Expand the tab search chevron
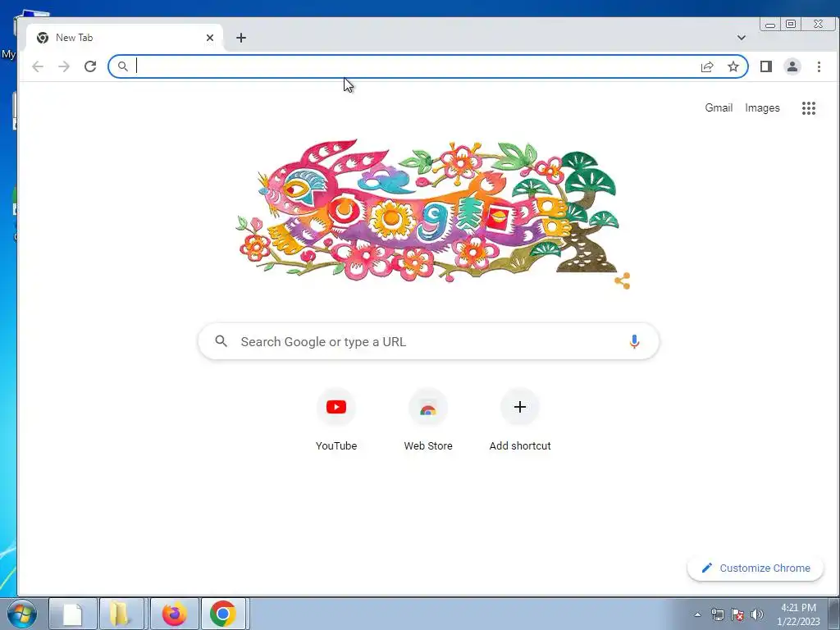Screen dimensions: 840x630 742,38
